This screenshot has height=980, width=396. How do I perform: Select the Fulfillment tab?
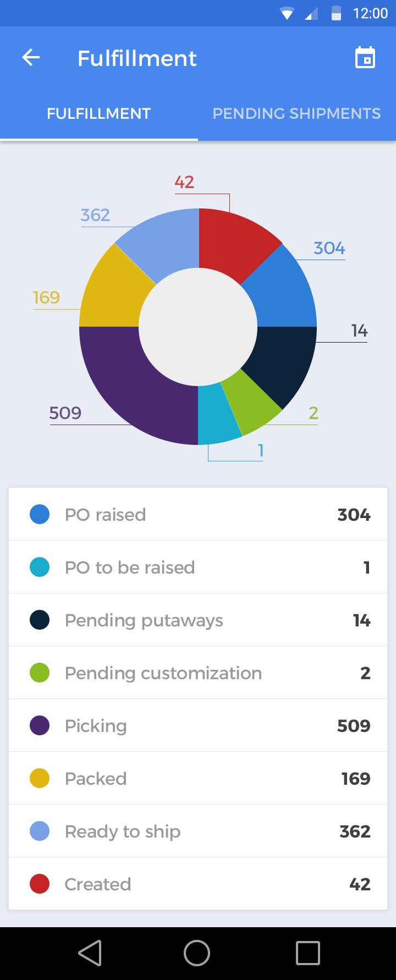[99, 114]
